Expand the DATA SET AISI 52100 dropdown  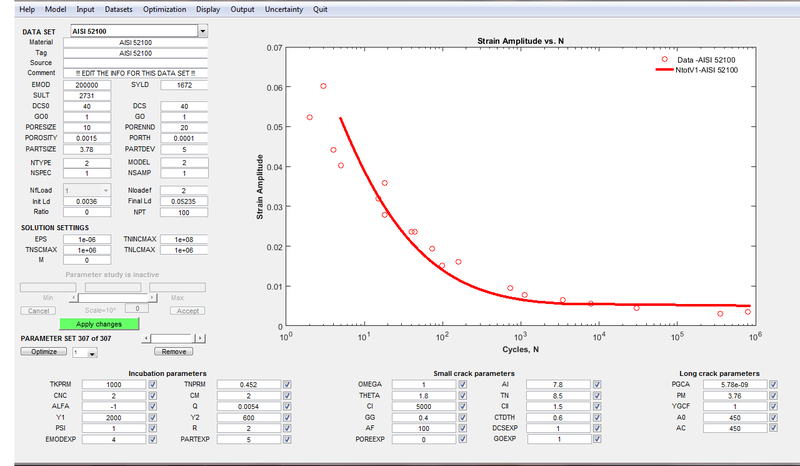click(x=203, y=31)
